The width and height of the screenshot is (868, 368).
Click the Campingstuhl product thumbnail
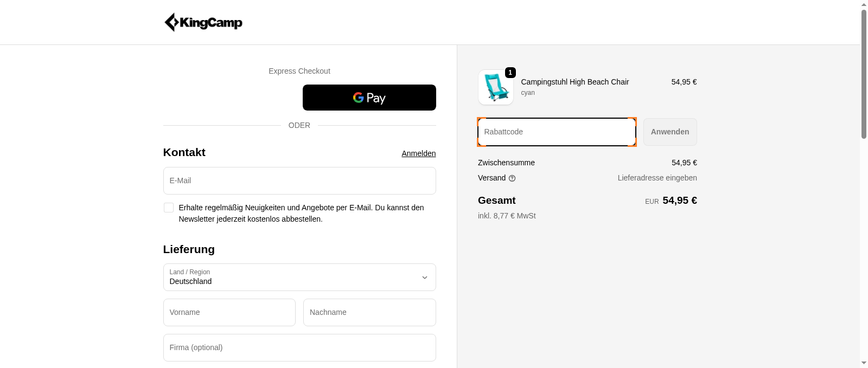coord(495,88)
